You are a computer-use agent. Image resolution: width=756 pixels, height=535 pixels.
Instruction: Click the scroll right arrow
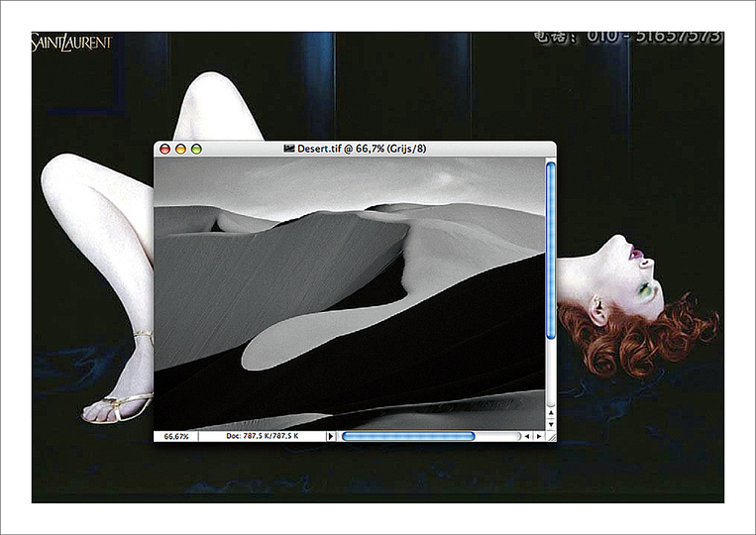(539, 436)
